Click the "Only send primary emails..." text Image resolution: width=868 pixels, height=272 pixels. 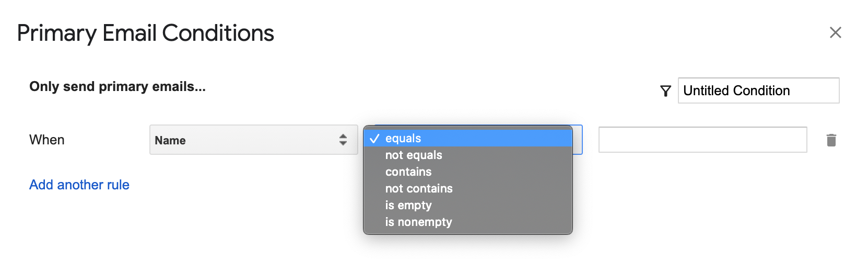click(x=118, y=86)
